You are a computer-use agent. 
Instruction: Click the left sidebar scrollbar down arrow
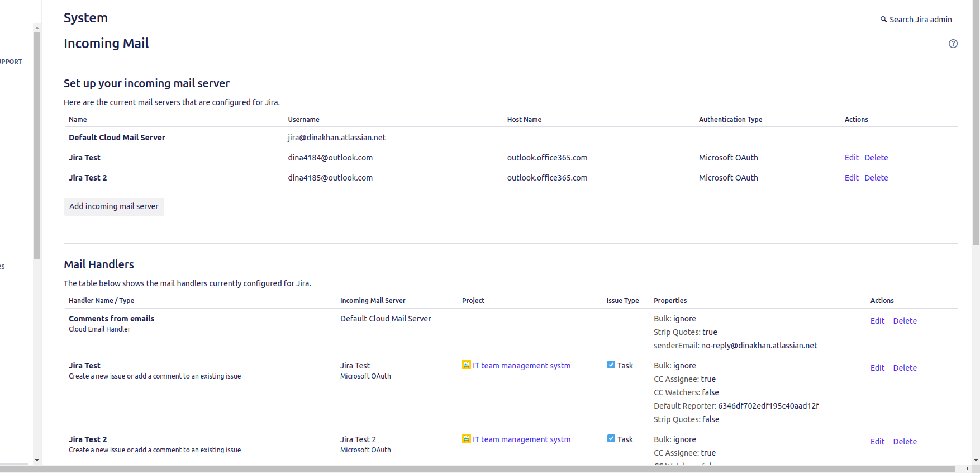click(37, 460)
